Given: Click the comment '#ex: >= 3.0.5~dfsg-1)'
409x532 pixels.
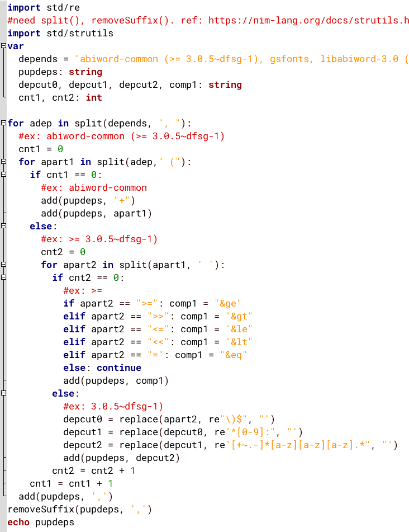Looking at the screenshot, I should click(x=99, y=239).
